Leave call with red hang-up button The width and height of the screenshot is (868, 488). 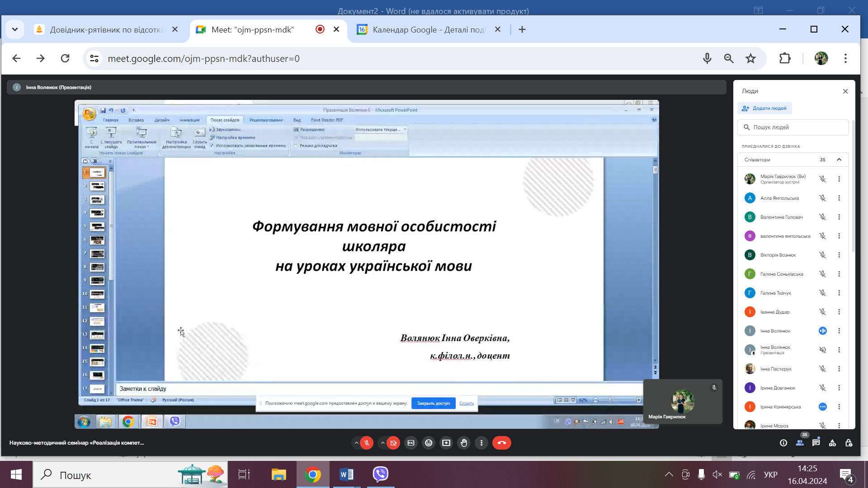[502, 443]
